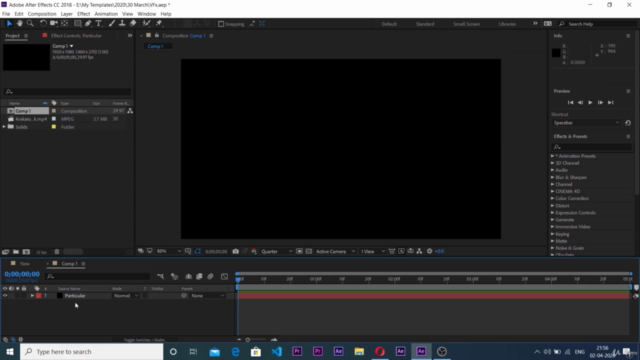The height and width of the screenshot is (360, 640).
Task: Delete selected project item with trash icon
Action: [57, 252]
